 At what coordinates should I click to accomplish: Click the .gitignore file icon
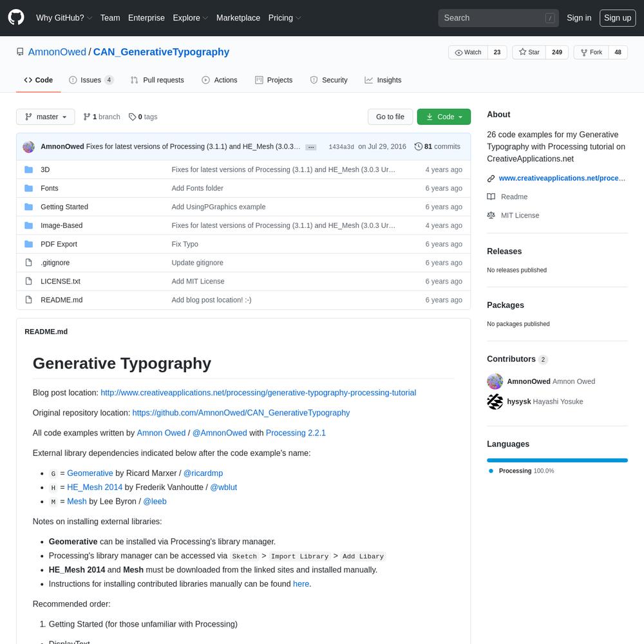[x=28, y=263]
